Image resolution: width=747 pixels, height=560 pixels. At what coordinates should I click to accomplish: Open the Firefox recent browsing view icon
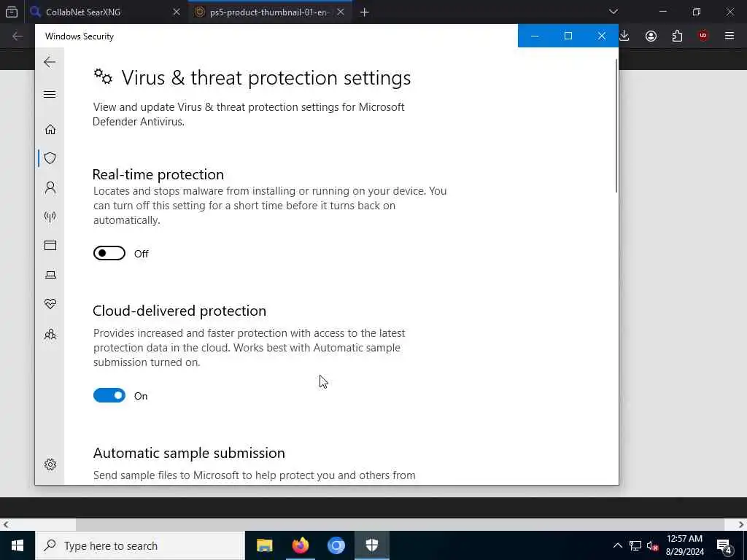[12, 12]
